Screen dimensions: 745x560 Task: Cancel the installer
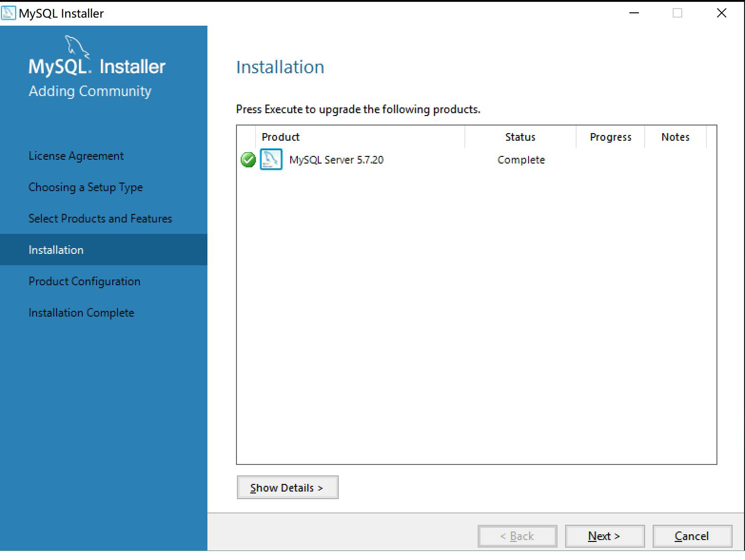pos(692,536)
